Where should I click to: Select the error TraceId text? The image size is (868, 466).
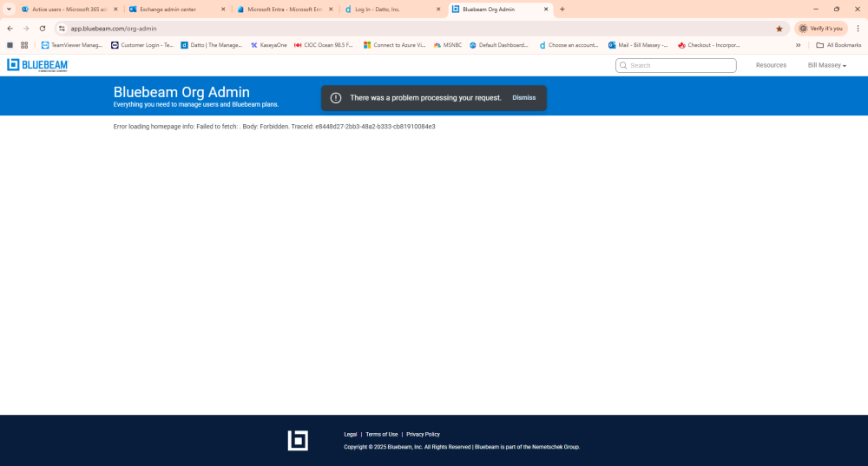[x=363, y=127]
